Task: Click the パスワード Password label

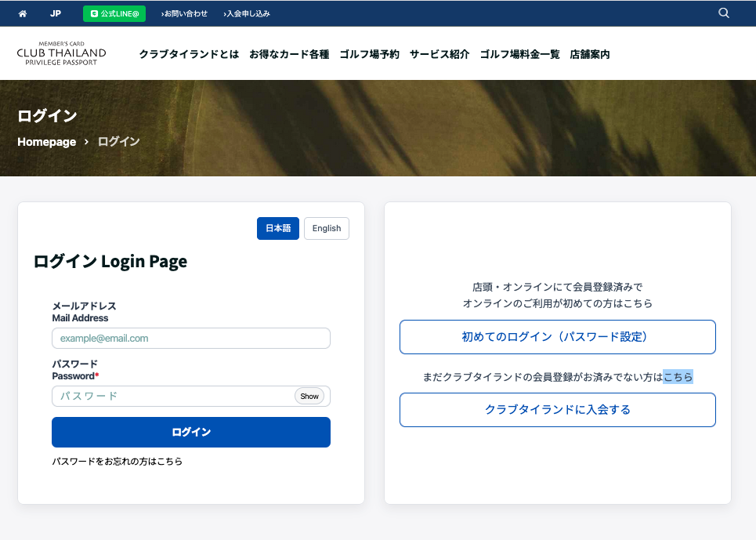Action: click(x=75, y=370)
